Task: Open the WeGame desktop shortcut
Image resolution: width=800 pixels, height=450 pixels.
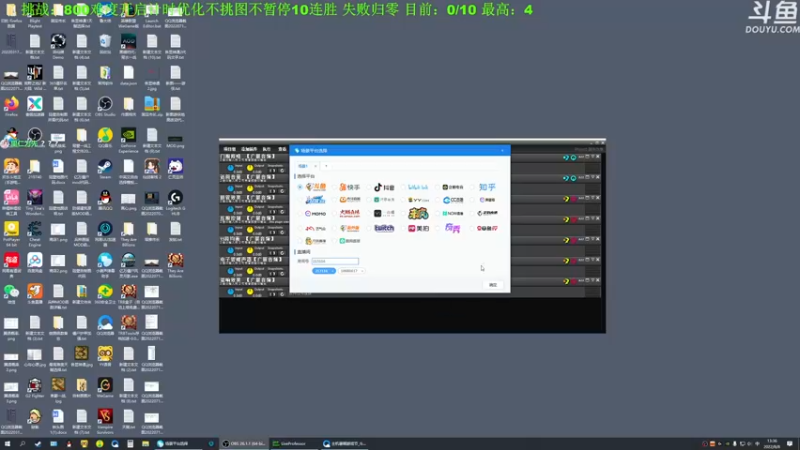Action: [105, 387]
